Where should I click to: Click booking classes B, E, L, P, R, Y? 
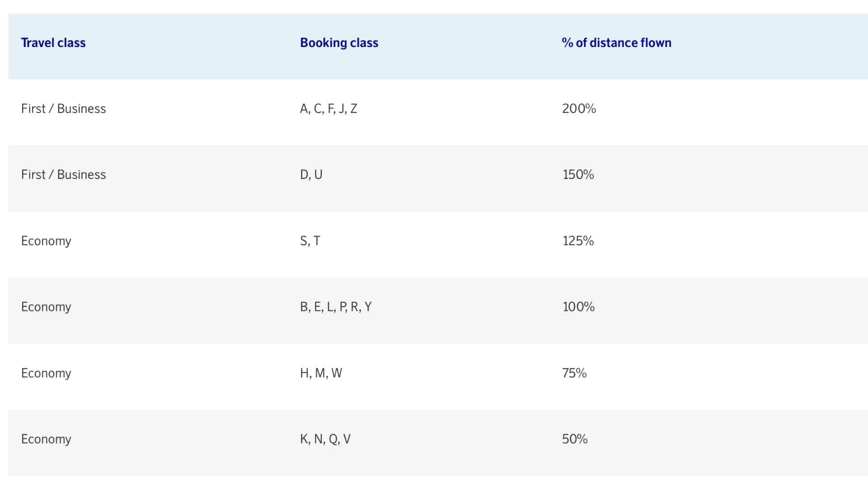tap(336, 307)
